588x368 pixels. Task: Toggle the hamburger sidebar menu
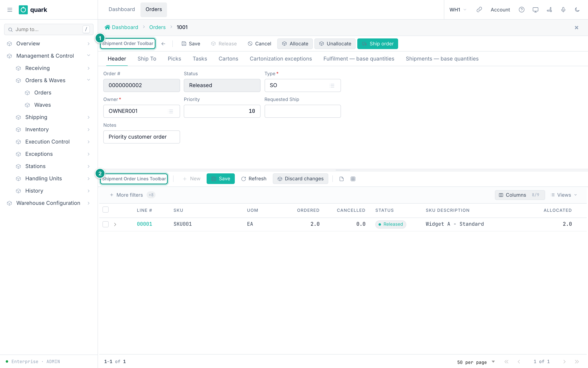pos(10,10)
